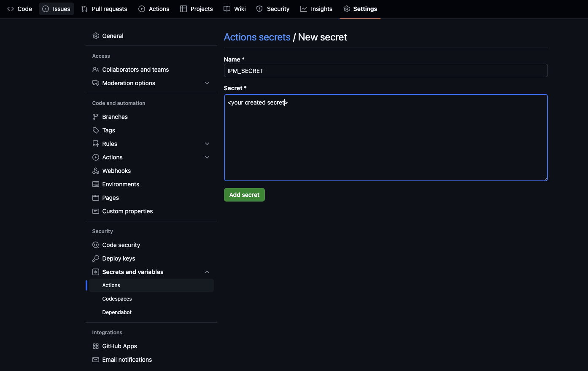Click inside the Secret text area

point(386,138)
